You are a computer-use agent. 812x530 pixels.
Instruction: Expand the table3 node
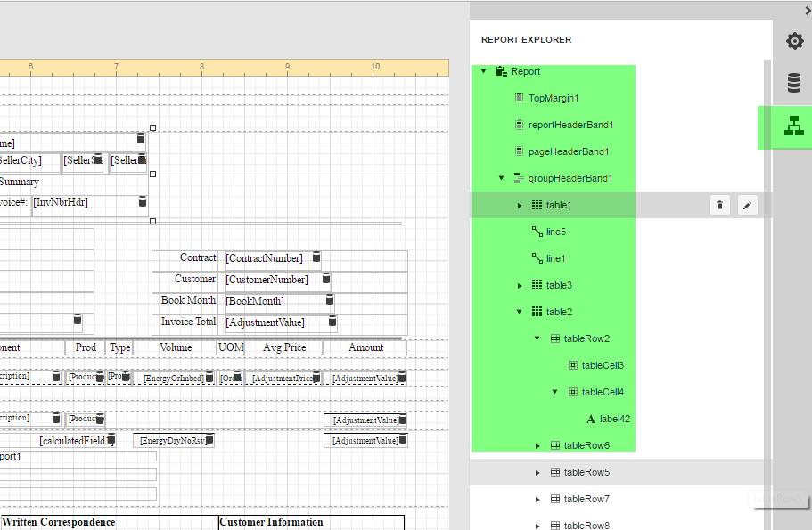(520, 285)
